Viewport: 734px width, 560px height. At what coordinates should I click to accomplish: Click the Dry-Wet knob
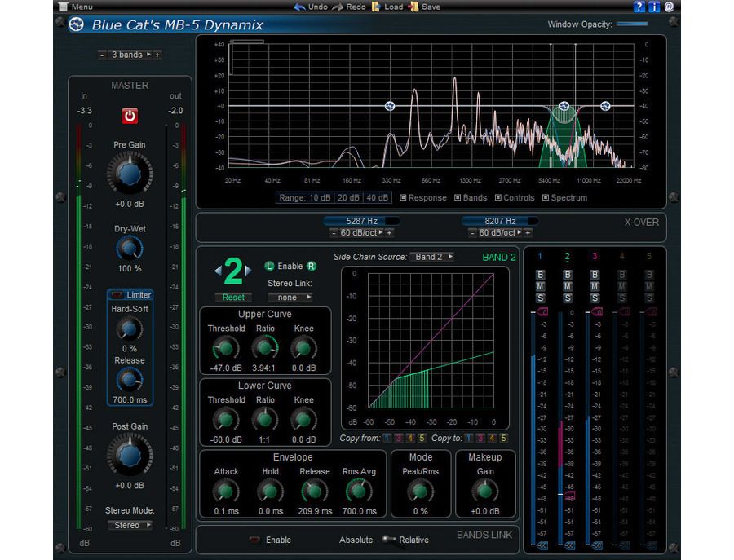click(130, 248)
